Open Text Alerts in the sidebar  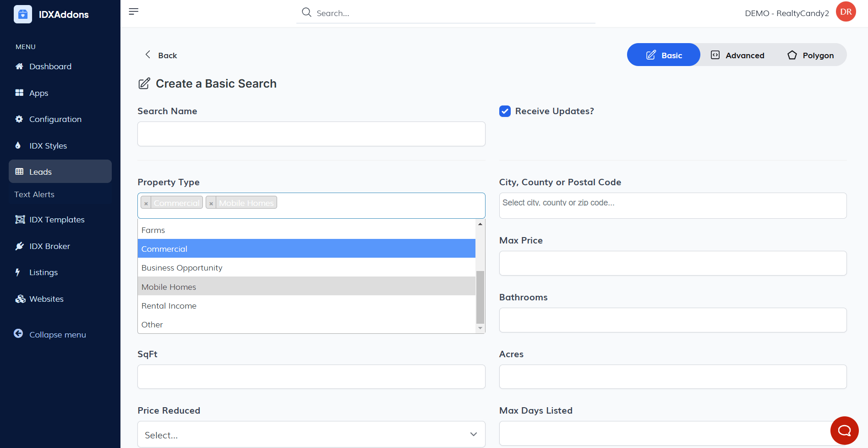34,194
